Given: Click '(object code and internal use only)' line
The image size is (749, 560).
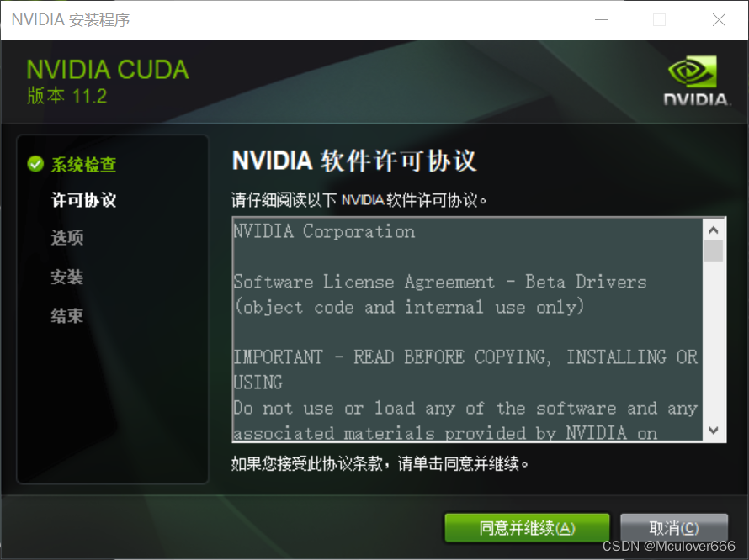Looking at the screenshot, I should point(409,307).
